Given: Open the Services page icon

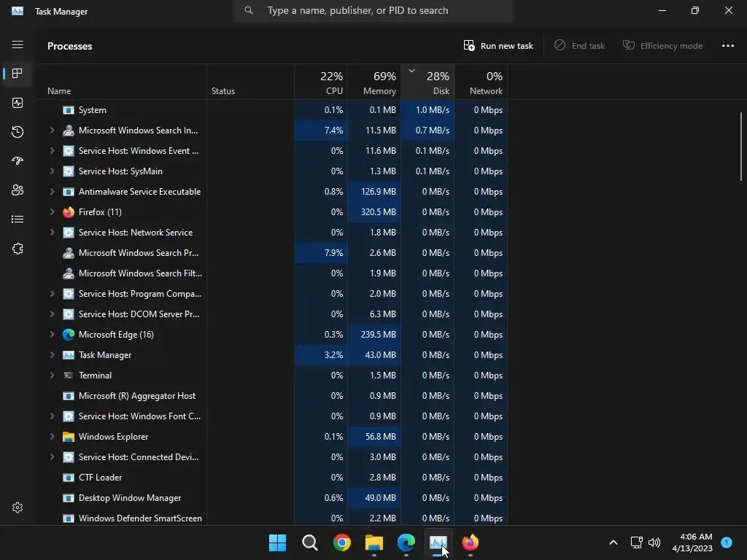Looking at the screenshot, I should (18, 249).
